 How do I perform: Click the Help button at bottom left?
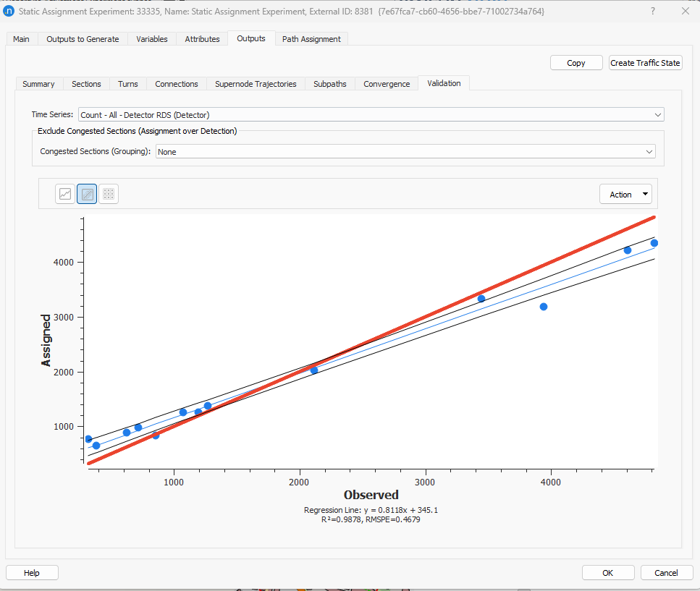pos(31,572)
